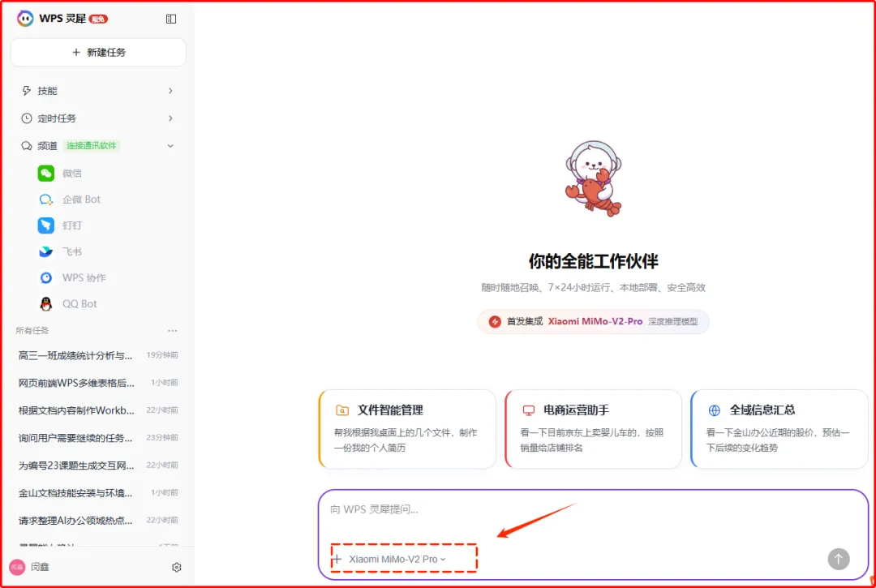Click the 所有任务 heading

coord(32,331)
